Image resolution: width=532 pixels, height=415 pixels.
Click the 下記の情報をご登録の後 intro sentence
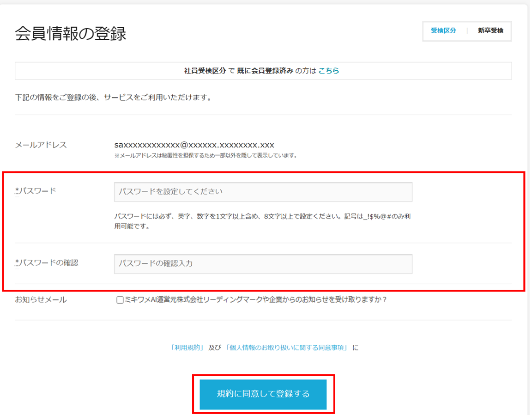pyautogui.click(x=113, y=98)
